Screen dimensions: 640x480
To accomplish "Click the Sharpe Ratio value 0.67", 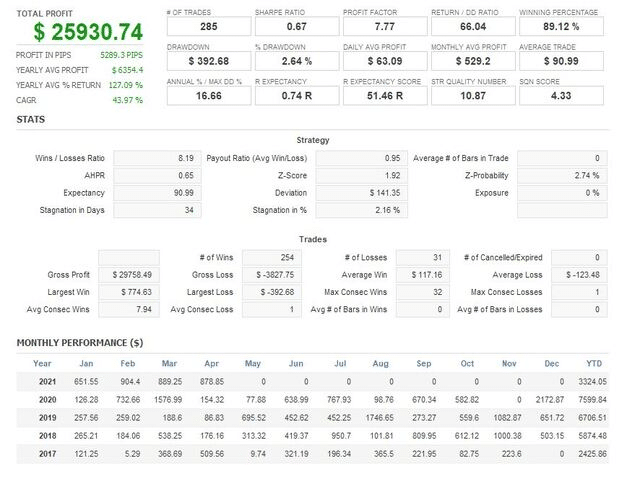I will 297,28.
